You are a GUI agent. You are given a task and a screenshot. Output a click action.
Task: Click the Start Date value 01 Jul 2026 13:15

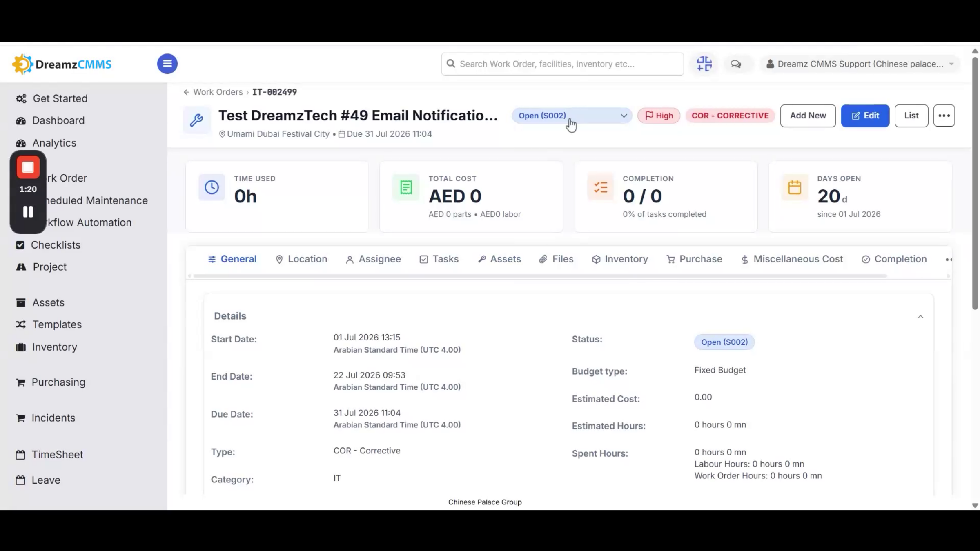click(x=367, y=338)
